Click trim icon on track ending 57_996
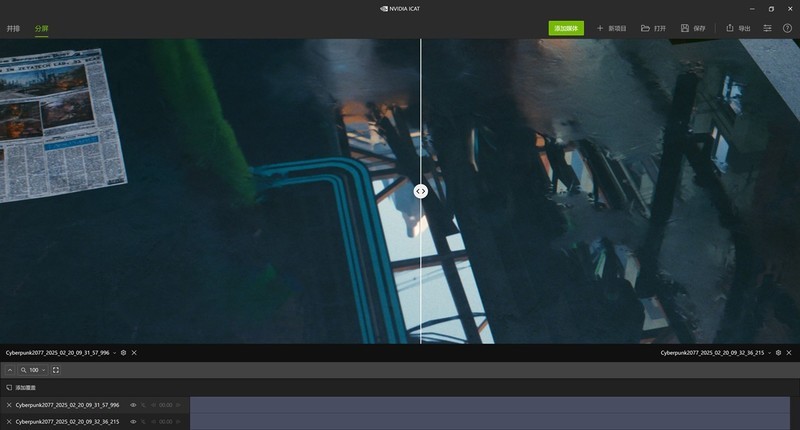800x430 pixels. (143, 405)
